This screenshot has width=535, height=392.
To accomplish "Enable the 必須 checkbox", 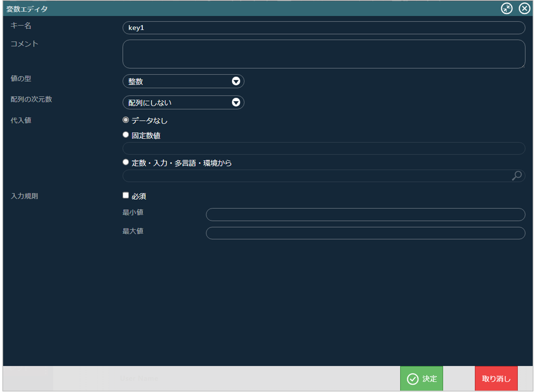I will click(126, 195).
